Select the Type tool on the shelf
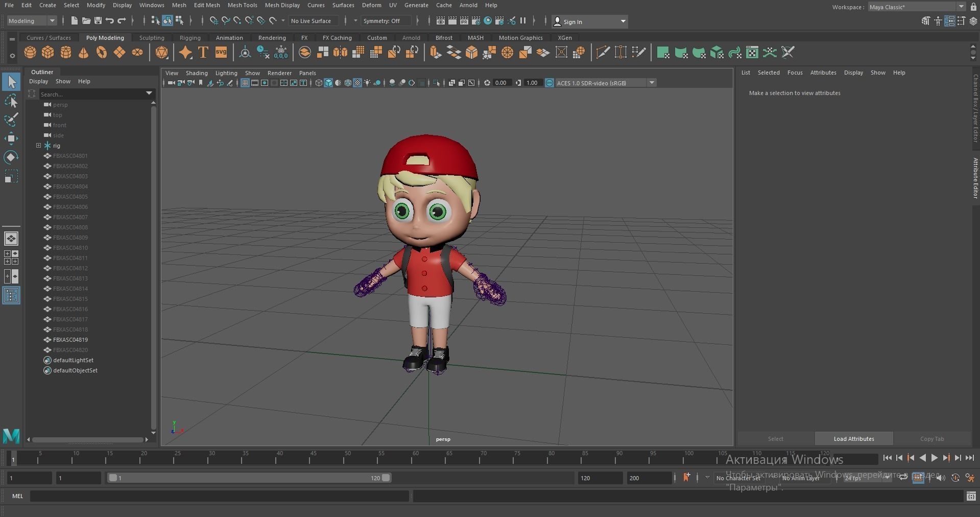 tap(203, 53)
